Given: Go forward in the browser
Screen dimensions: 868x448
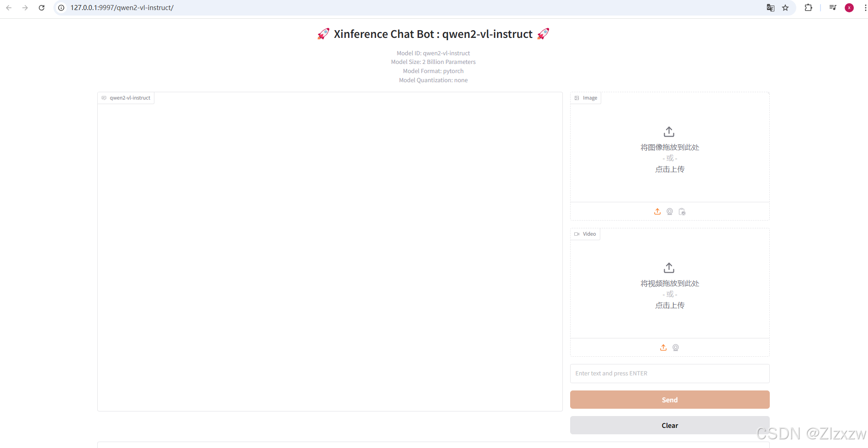Looking at the screenshot, I should click(25, 8).
